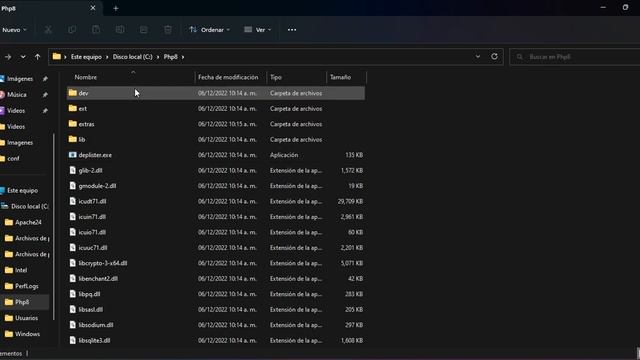Click the Cut scissors icon in toolbar
This screenshot has height=360, width=640.
tap(48, 30)
